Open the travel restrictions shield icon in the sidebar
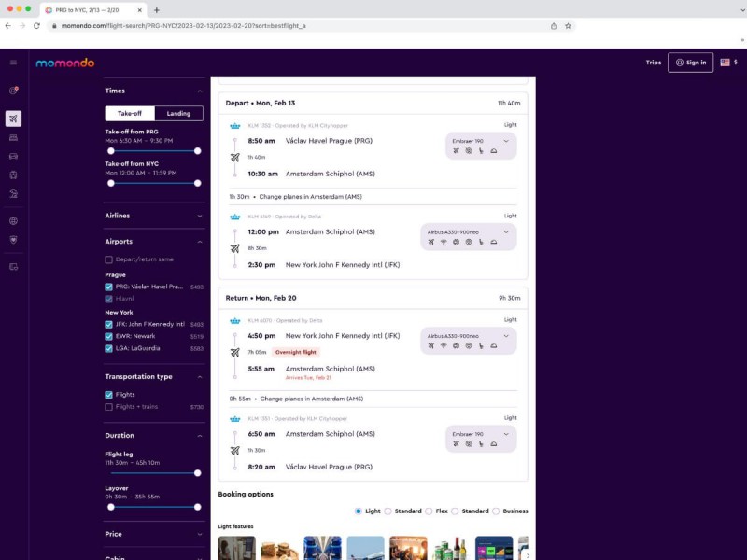This screenshot has height=560, width=747. click(13, 240)
